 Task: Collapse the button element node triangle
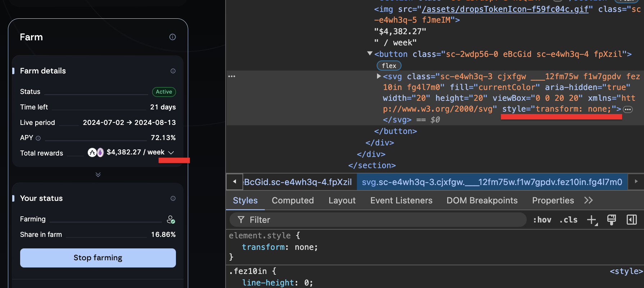coord(369,54)
